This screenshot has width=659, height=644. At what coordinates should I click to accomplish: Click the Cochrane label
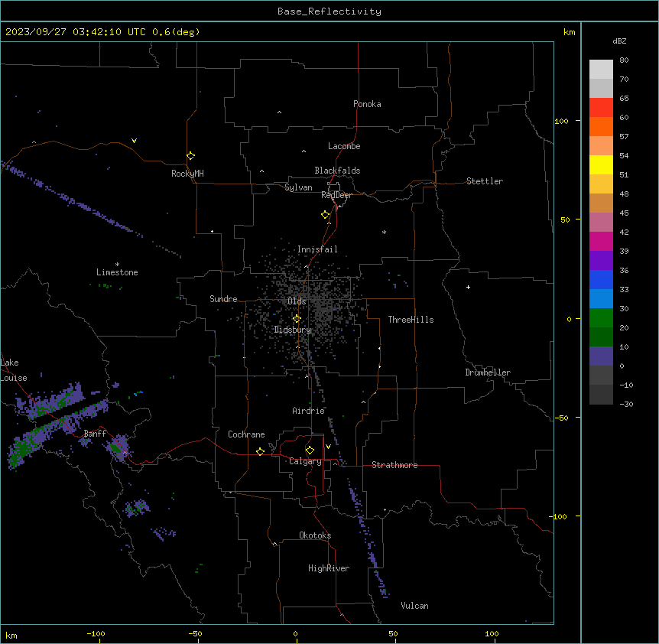click(x=246, y=434)
